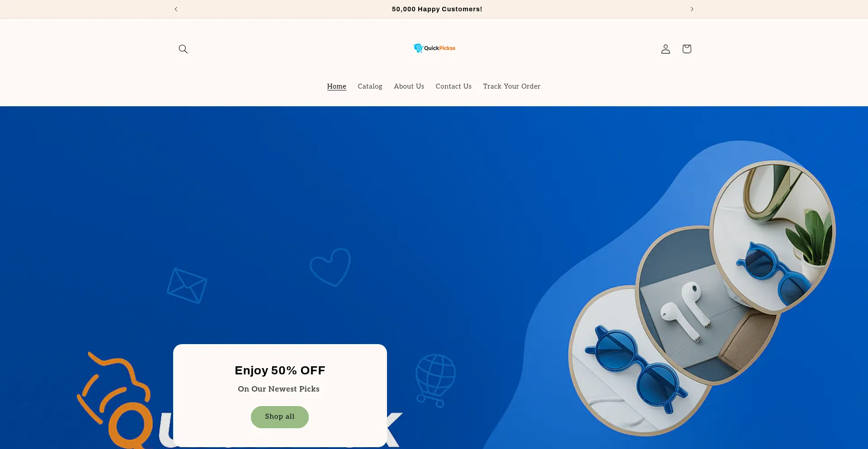Screen dimensions: 868x449
Task: Open the shopping cart icon
Action: click(x=687, y=49)
